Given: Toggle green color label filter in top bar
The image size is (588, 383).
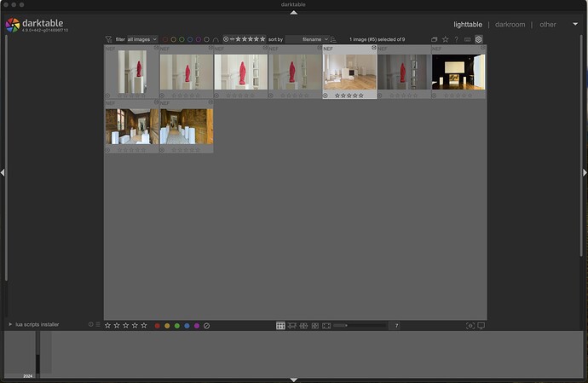Looking at the screenshot, I should click(x=182, y=39).
